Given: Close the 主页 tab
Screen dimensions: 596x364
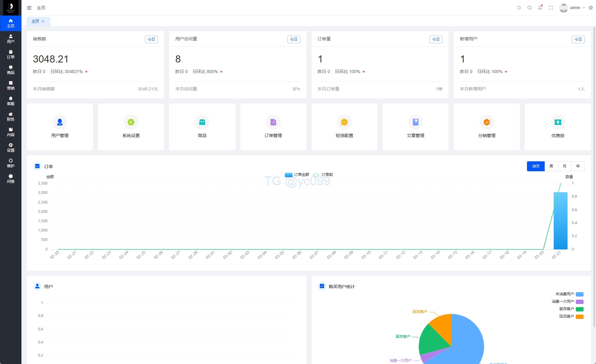Looking at the screenshot, I should [43, 21].
